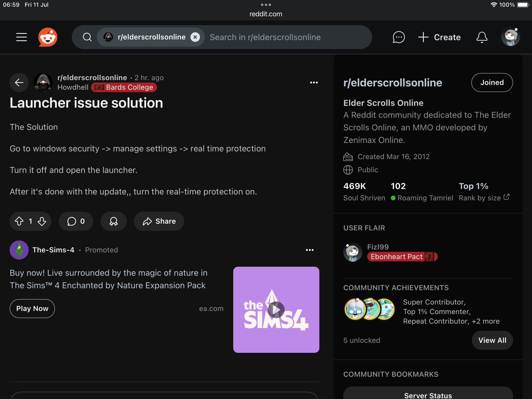Click the 102 Roaming Tamriel online count
532x399 pixels.
click(x=422, y=191)
